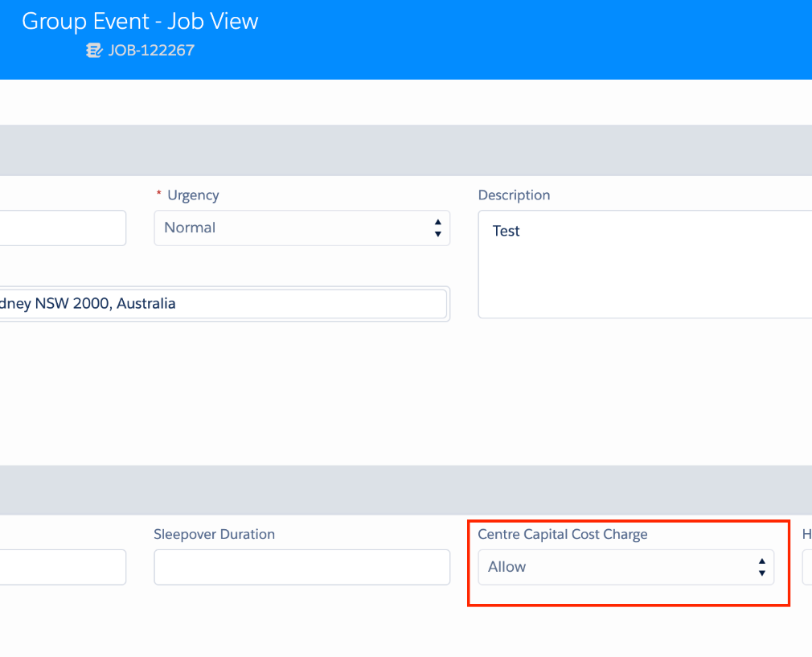This screenshot has height=657, width=812.
Task: Click the arrows on the Allow select box
Action: pyautogui.click(x=761, y=567)
